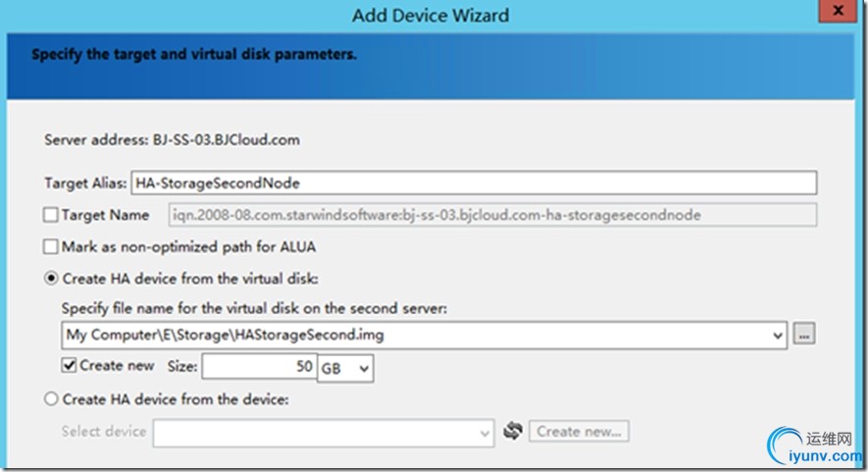868x472 pixels.
Task: Expand the virtual disk file name dropdown arrow
Action: coord(779,335)
